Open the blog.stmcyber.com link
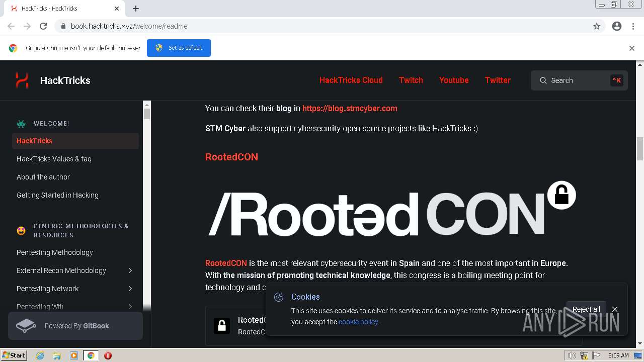The height and width of the screenshot is (362, 644). [x=350, y=108]
